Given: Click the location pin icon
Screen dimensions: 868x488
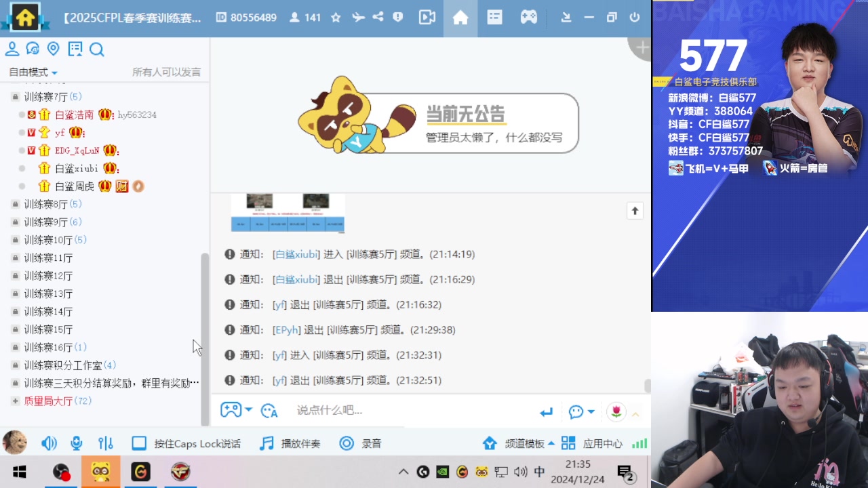Looking at the screenshot, I should [54, 49].
